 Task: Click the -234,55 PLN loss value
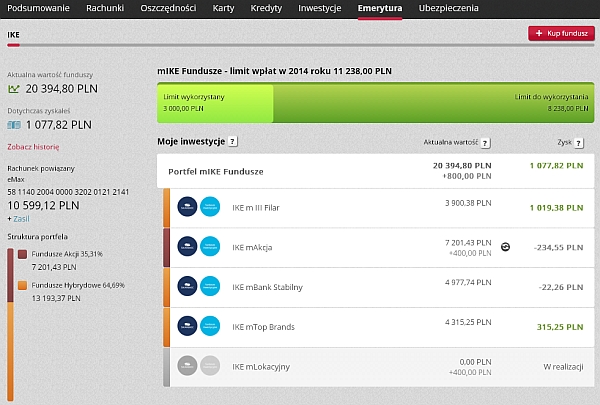point(558,248)
